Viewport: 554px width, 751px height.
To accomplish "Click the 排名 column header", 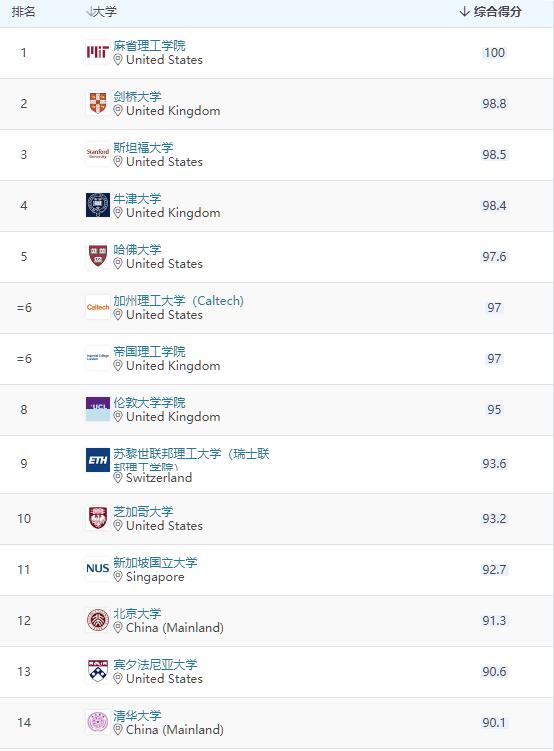I will point(23,11).
